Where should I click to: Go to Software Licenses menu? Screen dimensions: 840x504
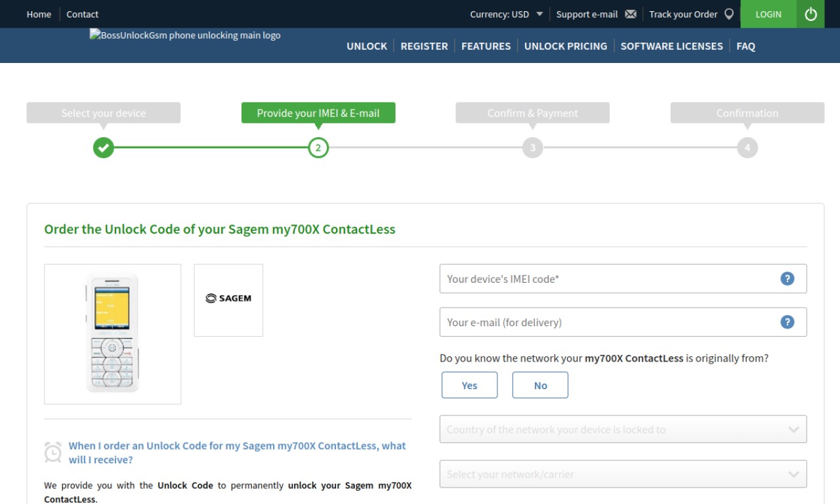pyautogui.click(x=671, y=46)
